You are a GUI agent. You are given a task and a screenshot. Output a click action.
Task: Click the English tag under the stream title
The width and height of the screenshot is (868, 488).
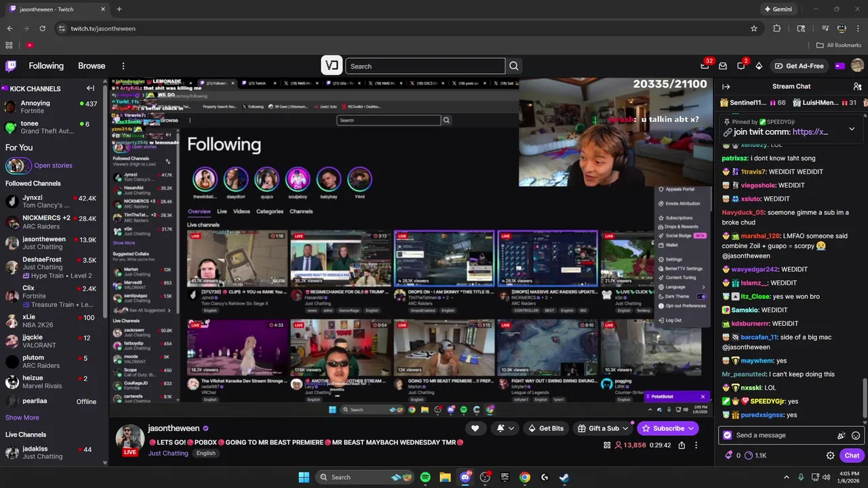coord(205,453)
